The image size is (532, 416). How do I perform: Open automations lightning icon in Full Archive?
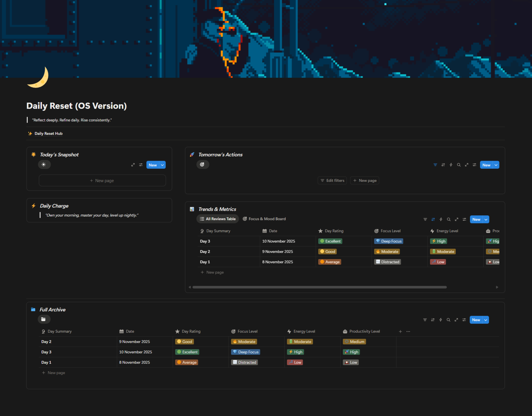pyautogui.click(x=440, y=320)
